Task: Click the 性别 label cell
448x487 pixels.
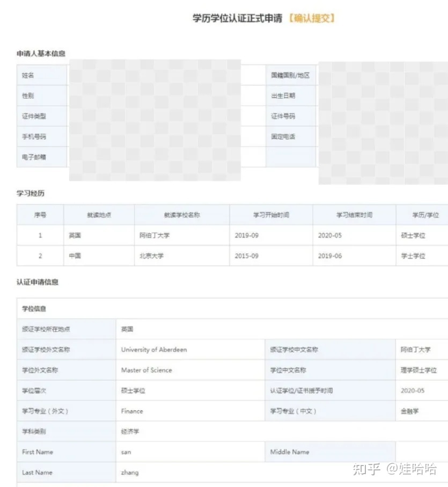Action: pyautogui.click(x=42, y=96)
